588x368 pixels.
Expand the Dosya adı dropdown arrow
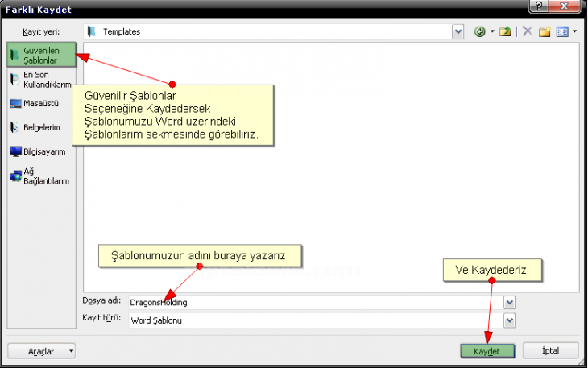[509, 303]
